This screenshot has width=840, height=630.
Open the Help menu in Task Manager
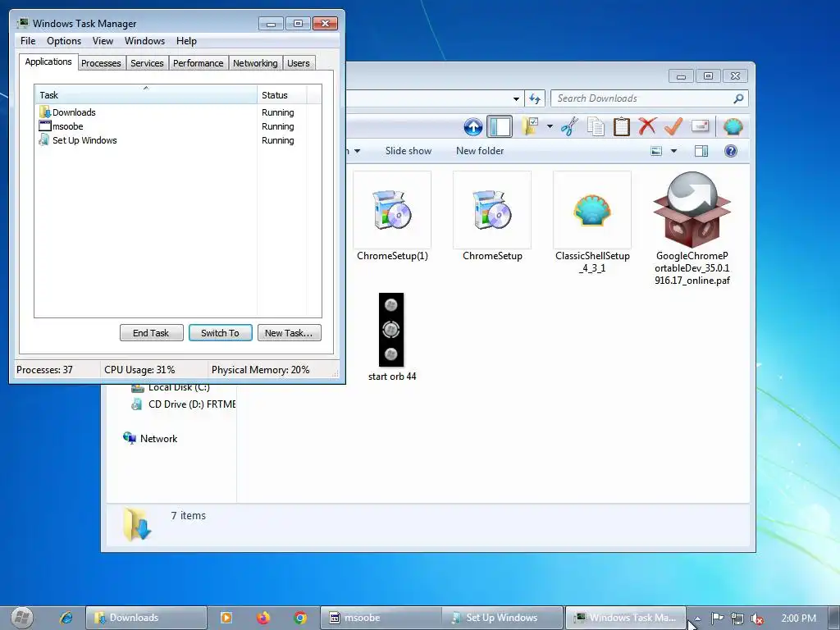pyautogui.click(x=186, y=41)
